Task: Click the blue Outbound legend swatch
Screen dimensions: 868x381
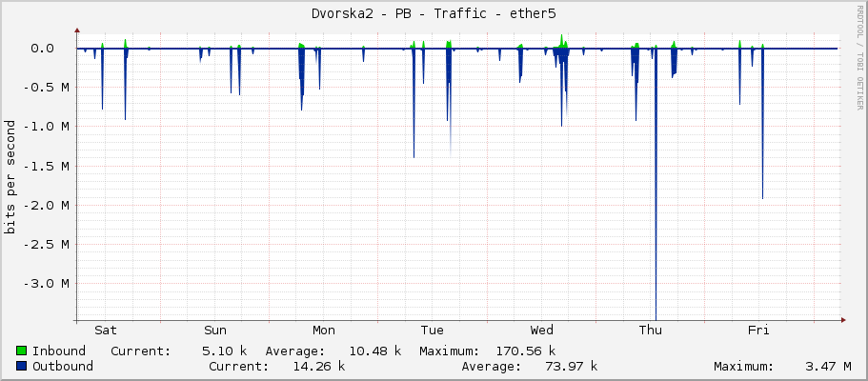Action: tap(22, 366)
